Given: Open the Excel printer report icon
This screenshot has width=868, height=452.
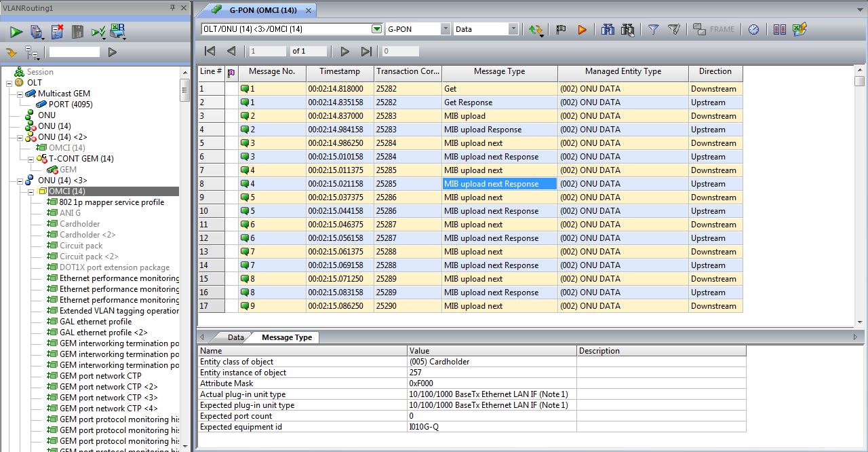Looking at the screenshot, I should click(118, 31).
